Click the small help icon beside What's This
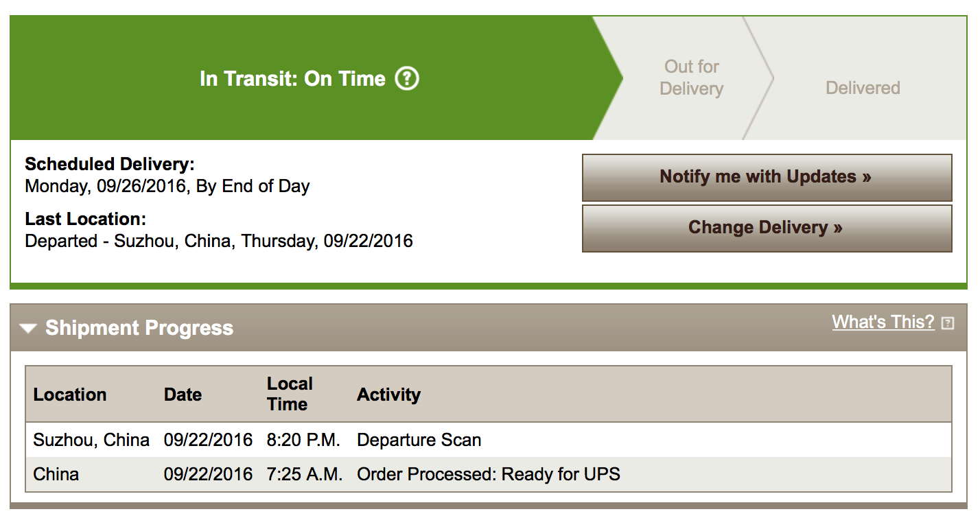Image resolution: width=980 pixels, height=516 pixels. pyautogui.click(x=948, y=322)
